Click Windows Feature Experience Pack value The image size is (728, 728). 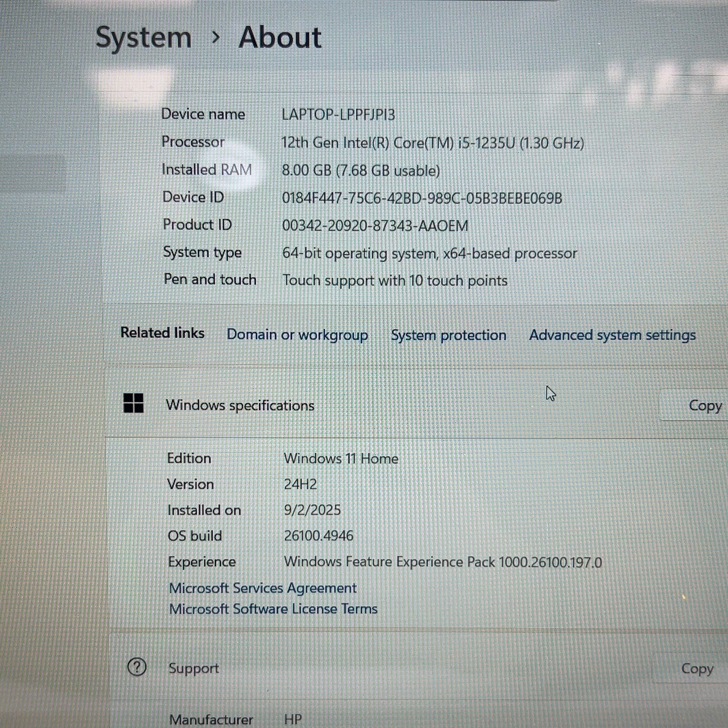443,562
